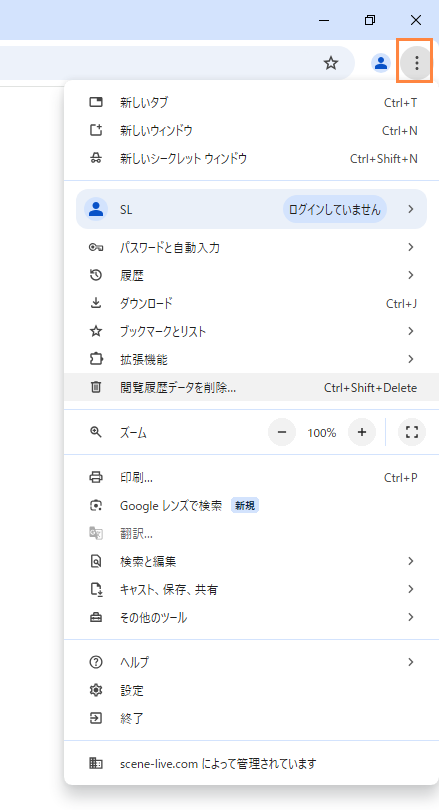The image size is (439, 810).
Task: Toggle fullscreen mode icon beside zoom
Action: point(412,432)
